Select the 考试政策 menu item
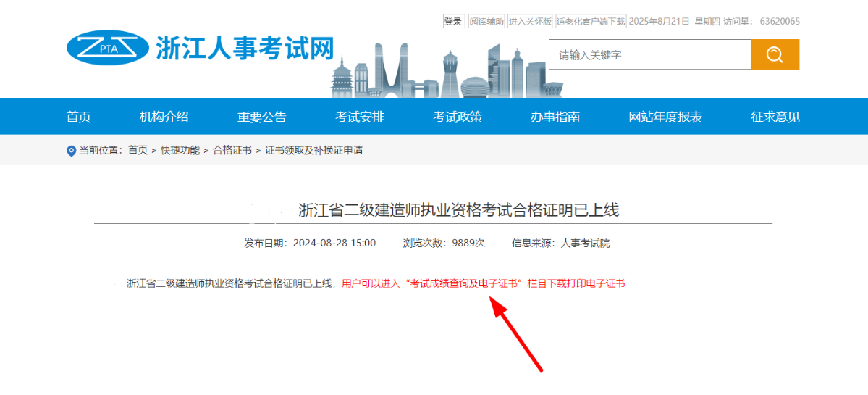The image size is (868, 395). (458, 117)
